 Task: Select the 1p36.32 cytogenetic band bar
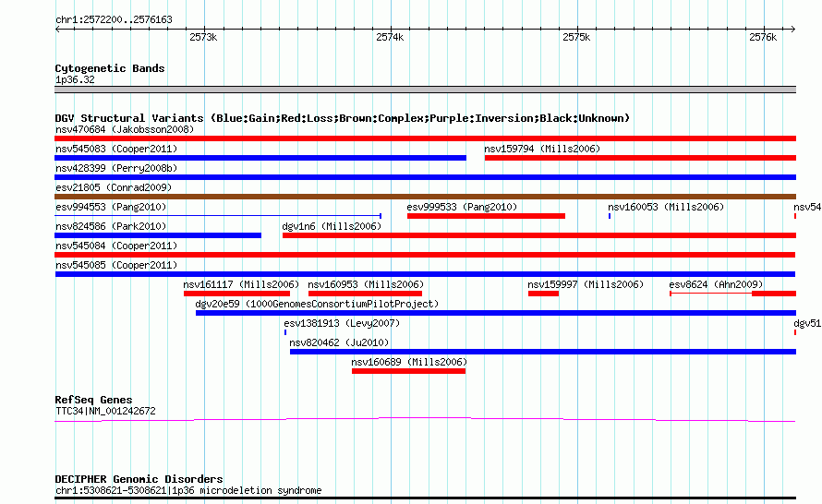coord(425,90)
